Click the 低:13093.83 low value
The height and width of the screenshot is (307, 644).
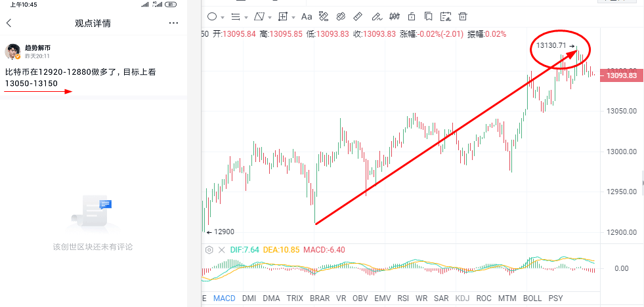click(329, 35)
